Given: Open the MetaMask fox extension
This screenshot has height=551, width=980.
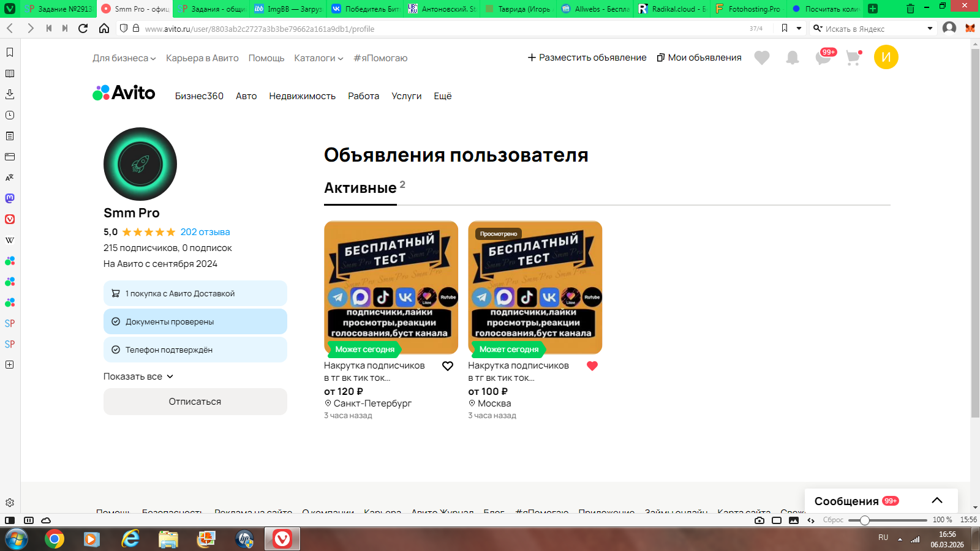Looking at the screenshot, I should pos(970,28).
